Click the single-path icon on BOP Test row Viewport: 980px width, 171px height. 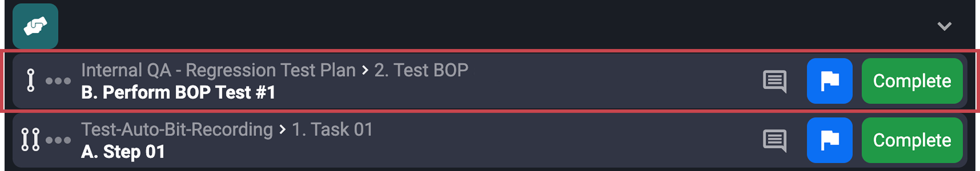[x=31, y=81]
